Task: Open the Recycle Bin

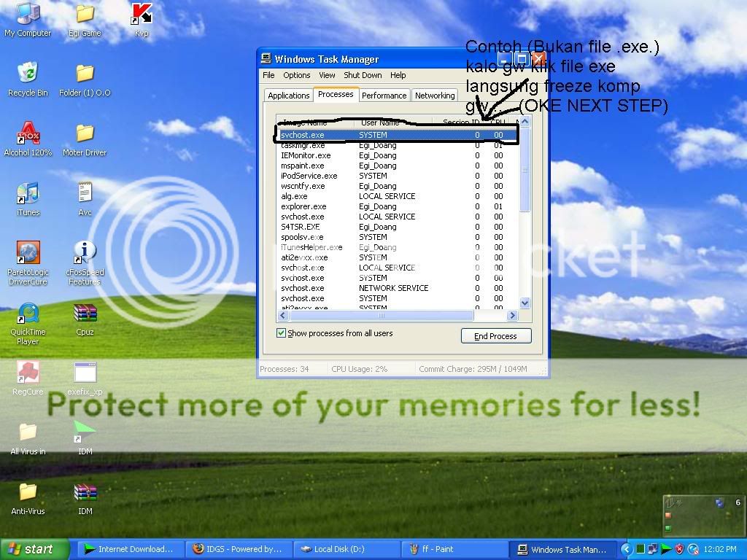Action: coord(28,79)
